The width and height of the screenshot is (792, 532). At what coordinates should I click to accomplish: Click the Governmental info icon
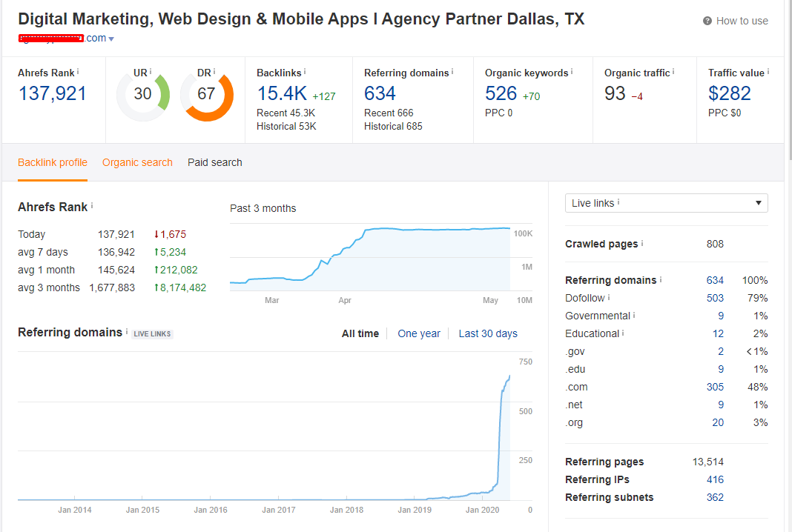coord(634,315)
